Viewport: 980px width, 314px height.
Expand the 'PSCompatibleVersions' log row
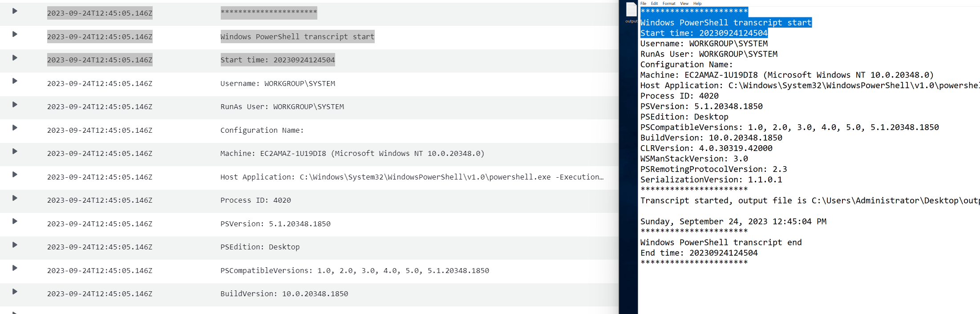coord(15,268)
